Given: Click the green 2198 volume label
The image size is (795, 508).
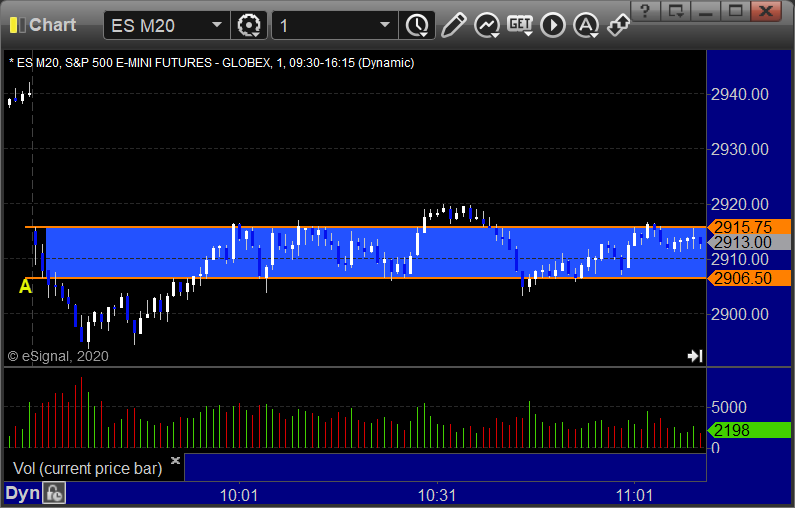Looking at the screenshot, I should pos(749,430).
